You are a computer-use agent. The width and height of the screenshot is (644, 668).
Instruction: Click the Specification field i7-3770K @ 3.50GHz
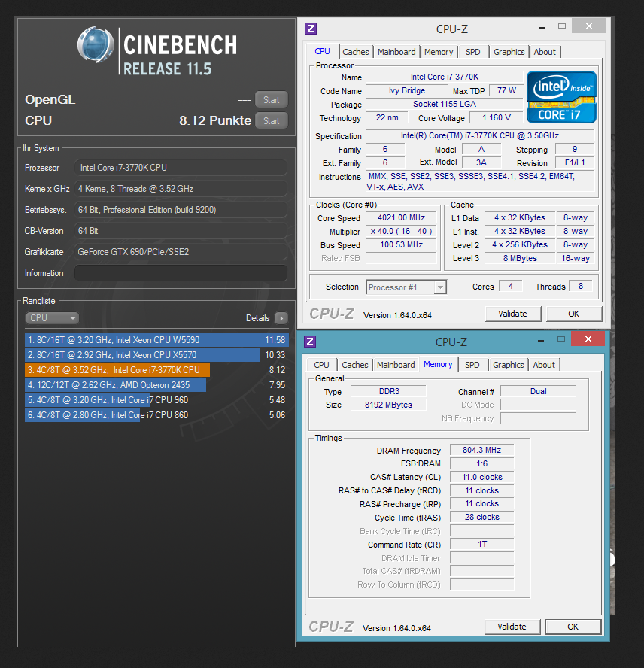(x=480, y=135)
